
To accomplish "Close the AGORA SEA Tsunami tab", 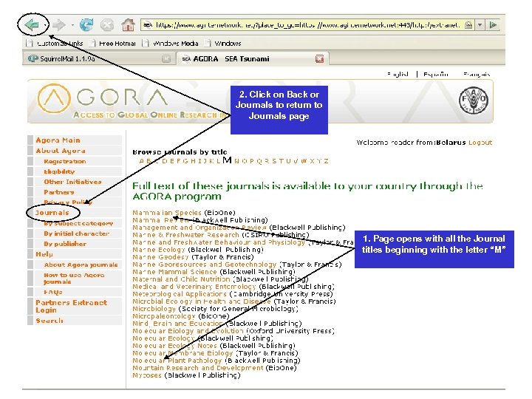I will coord(319,58).
